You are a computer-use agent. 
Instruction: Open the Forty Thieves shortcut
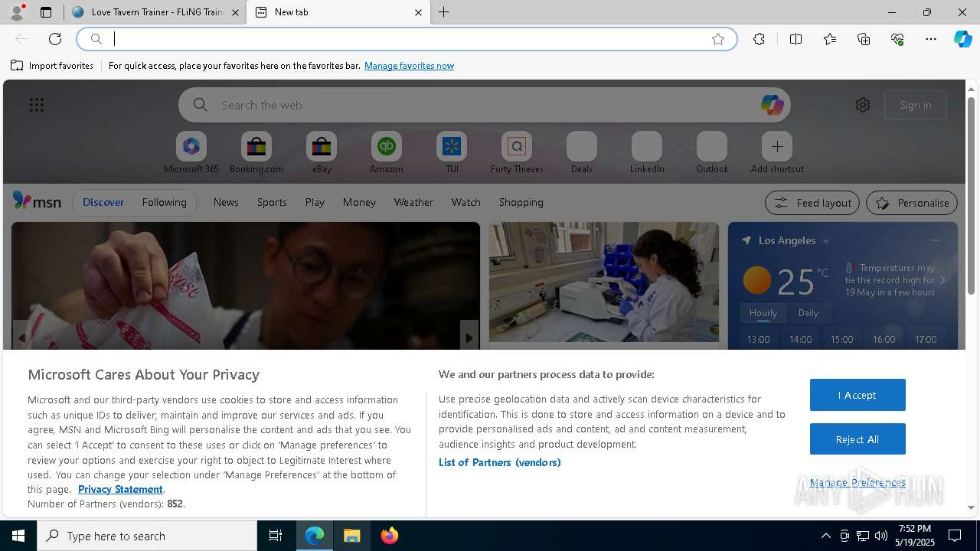(517, 152)
